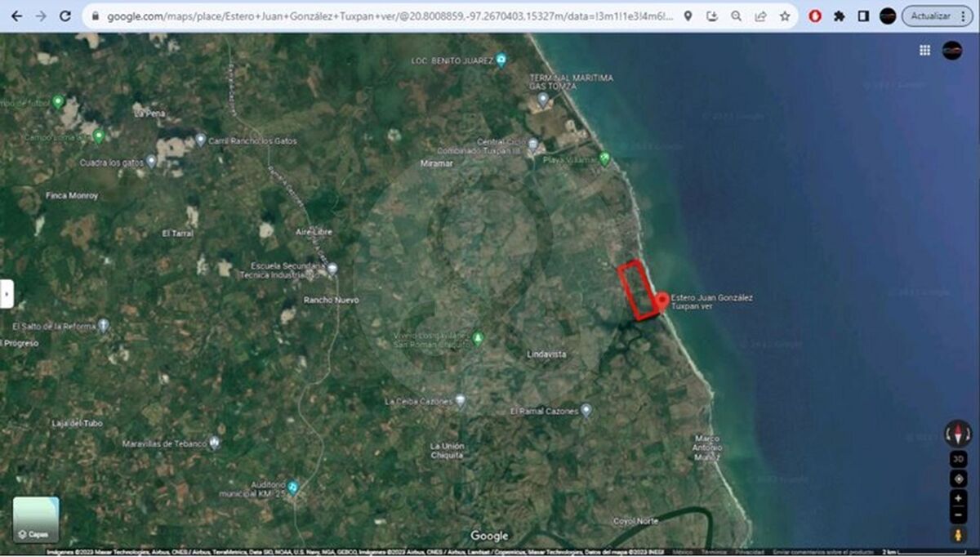The height and width of the screenshot is (557, 980).
Task: Click the Playa Villamar green marker
Action: (604, 158)
